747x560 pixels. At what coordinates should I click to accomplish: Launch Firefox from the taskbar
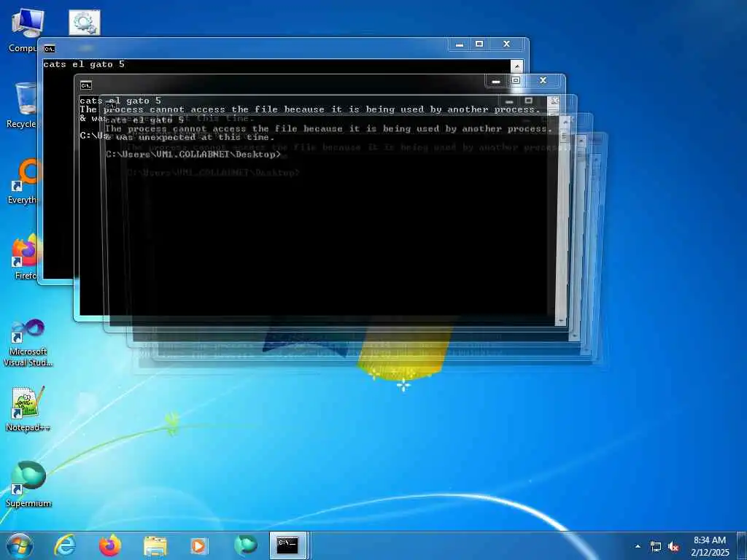point(109,545)
